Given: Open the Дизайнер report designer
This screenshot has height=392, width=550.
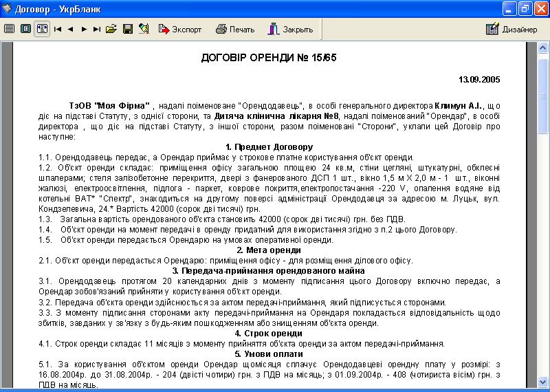Looking at the screenshot, I should 511,29.
